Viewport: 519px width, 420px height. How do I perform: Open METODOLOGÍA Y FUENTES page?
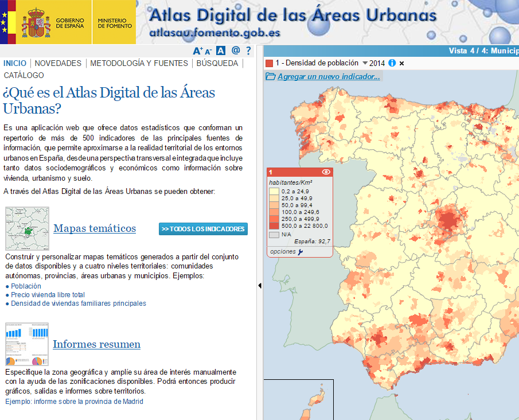(x=139, y=63)
